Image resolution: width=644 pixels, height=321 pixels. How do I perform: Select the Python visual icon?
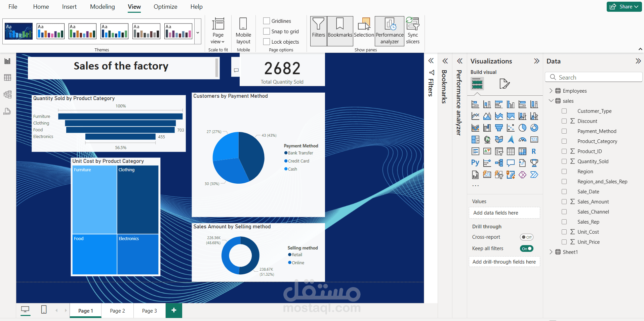[x=475, y=163]
